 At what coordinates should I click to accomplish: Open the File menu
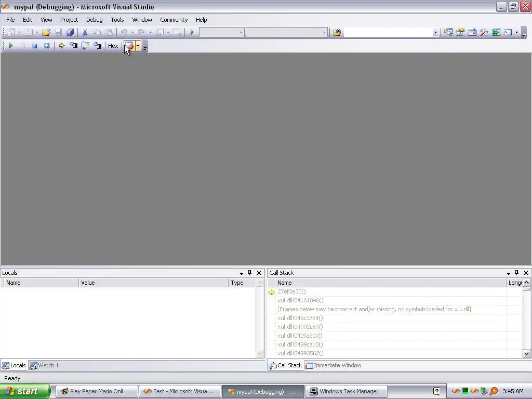10,20
